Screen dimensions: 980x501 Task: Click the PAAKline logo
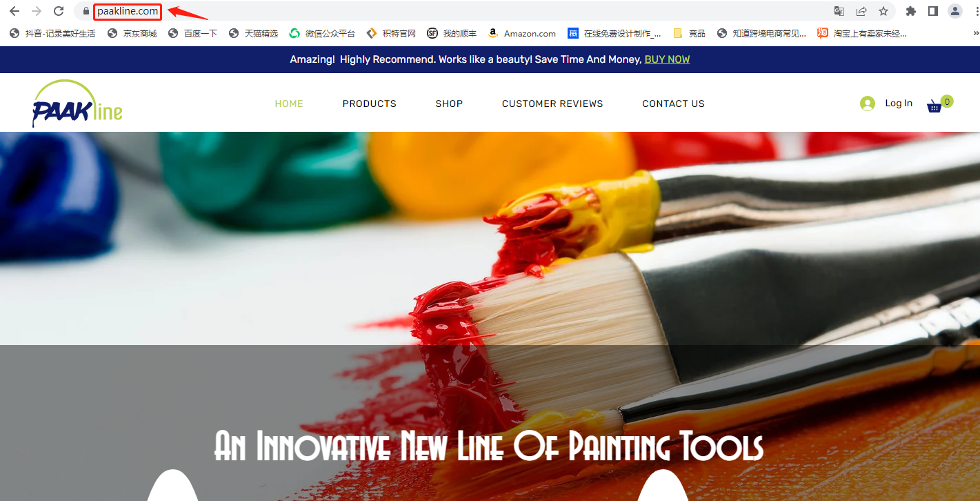pyautogui.click(x=77, y=104)
